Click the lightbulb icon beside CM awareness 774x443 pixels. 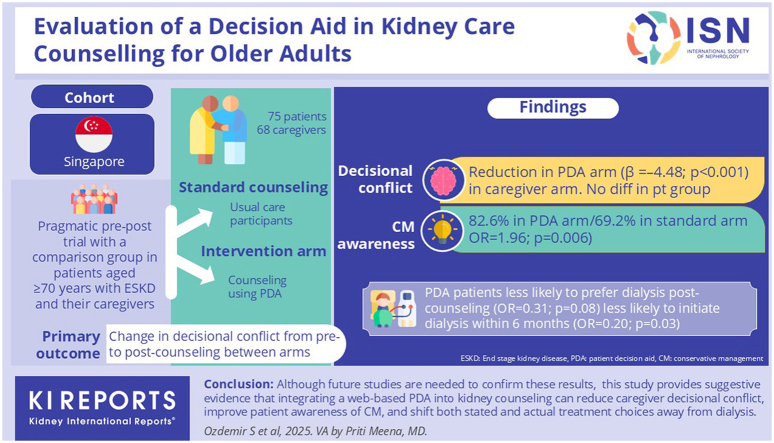(442, 231)
